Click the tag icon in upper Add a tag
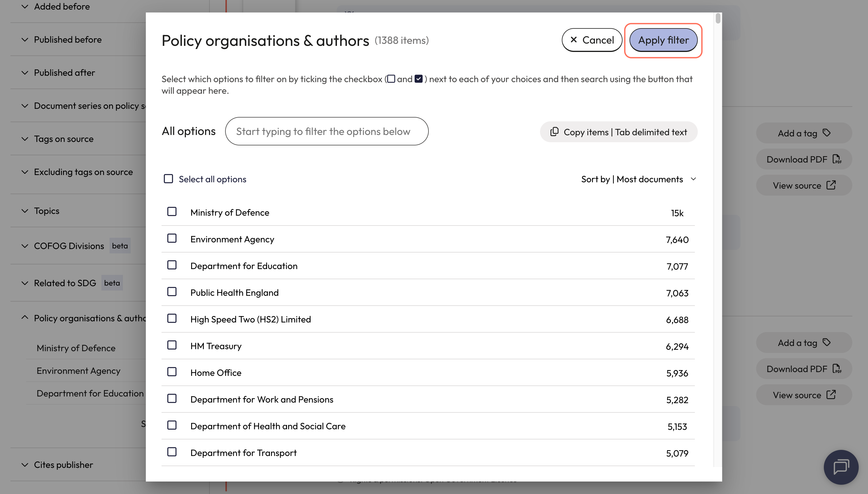 (x=826, y=133)
